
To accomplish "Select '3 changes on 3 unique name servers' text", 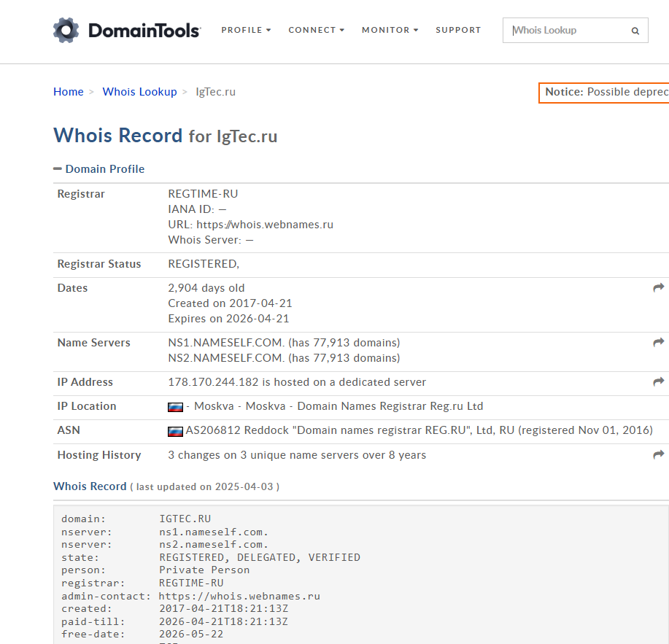I will (x=297, y=455).
